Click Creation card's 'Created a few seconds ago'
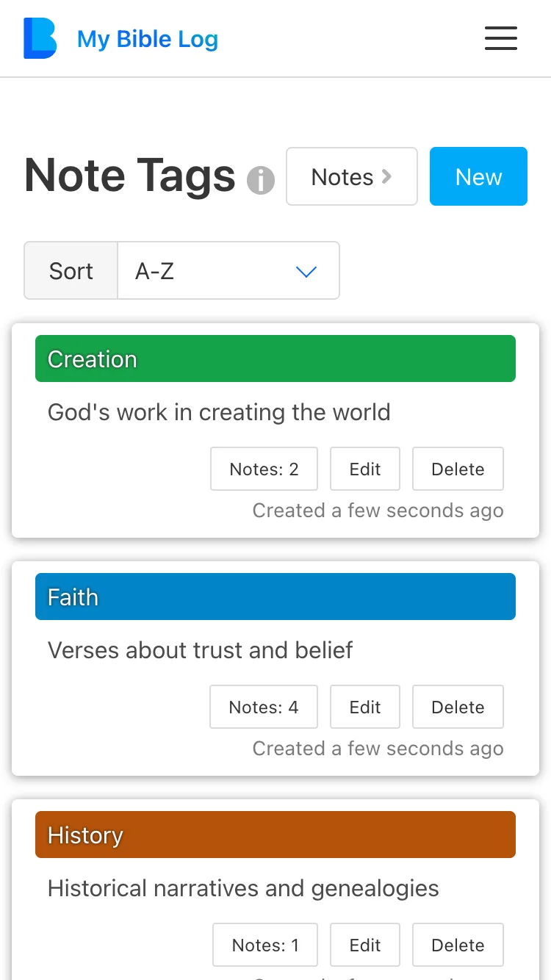This screenshot has width=551, height=980. coord(378,511)
